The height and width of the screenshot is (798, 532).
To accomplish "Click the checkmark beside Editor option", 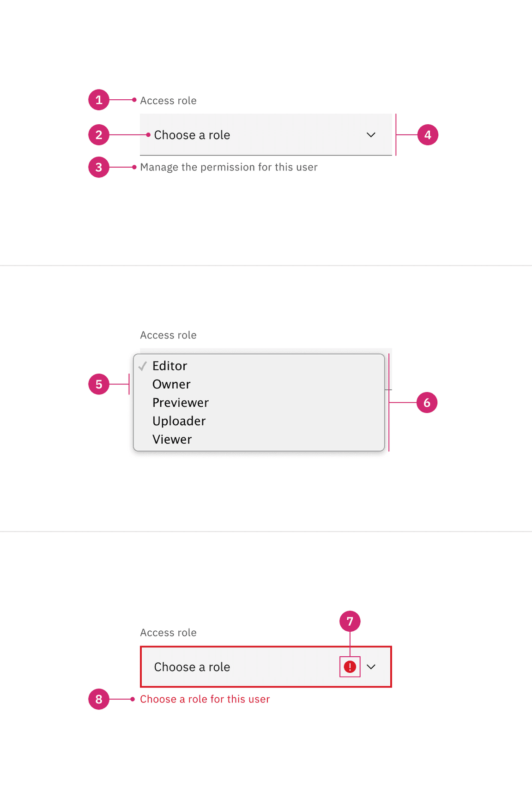I will [x=143, y=366].
